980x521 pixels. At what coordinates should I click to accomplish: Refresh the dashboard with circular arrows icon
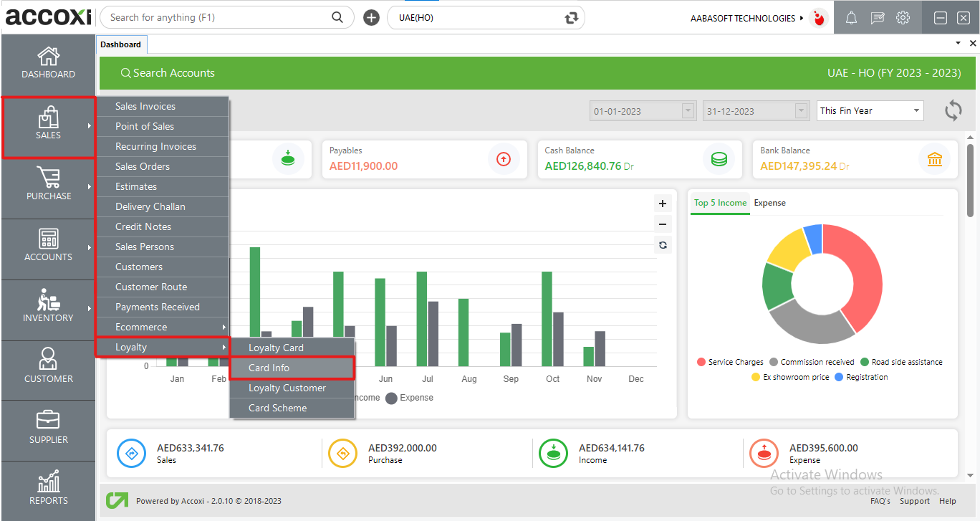(x=953, y=110)
